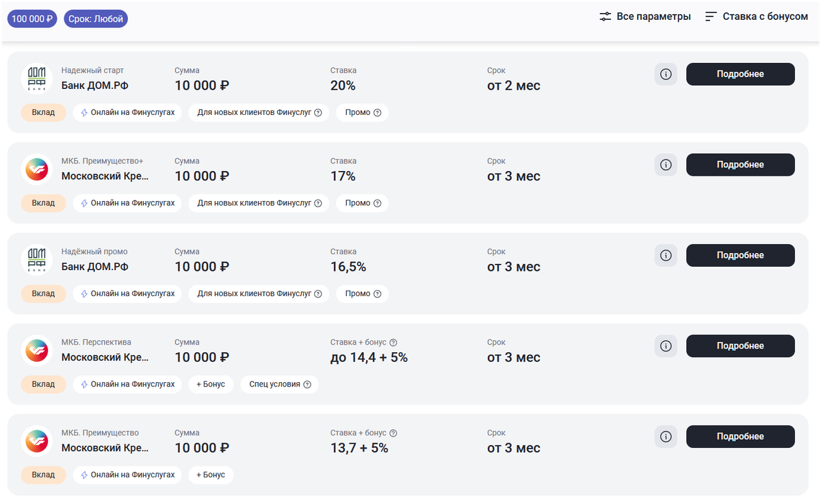This screenshot has height=504, width=821.
Task: Click Банк ДОМ.РФ logo in Надежный старт card
Action: pos(36,79)
